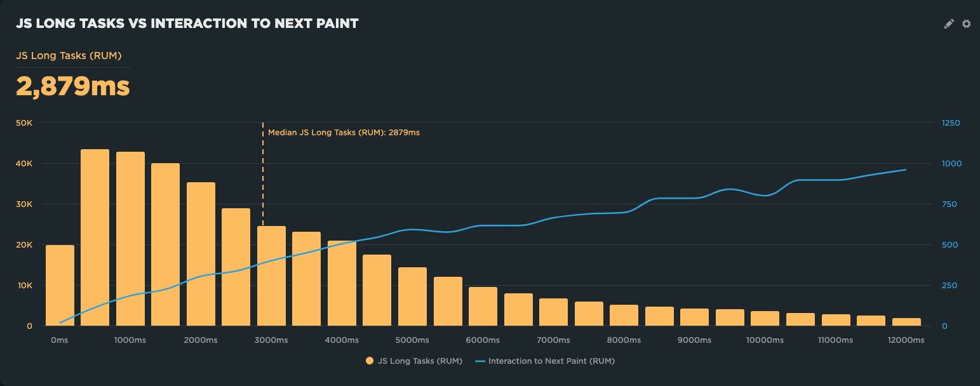Select the bar above the 6000ms label
This screenshot has height=386, width=980.
(x=483, y=305)
